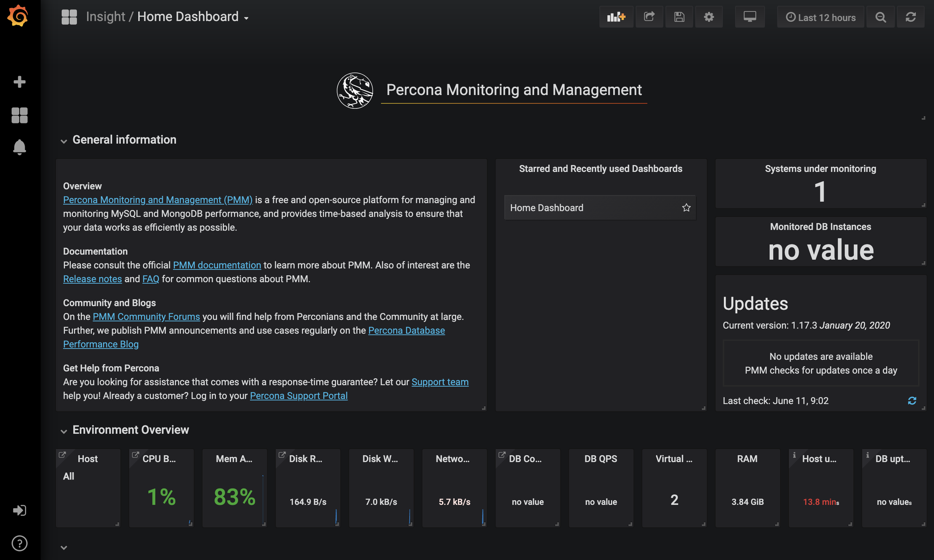Open the Last 12 hours time picker
This screenshot has width=934, height=560.
(x=820, y=17)
